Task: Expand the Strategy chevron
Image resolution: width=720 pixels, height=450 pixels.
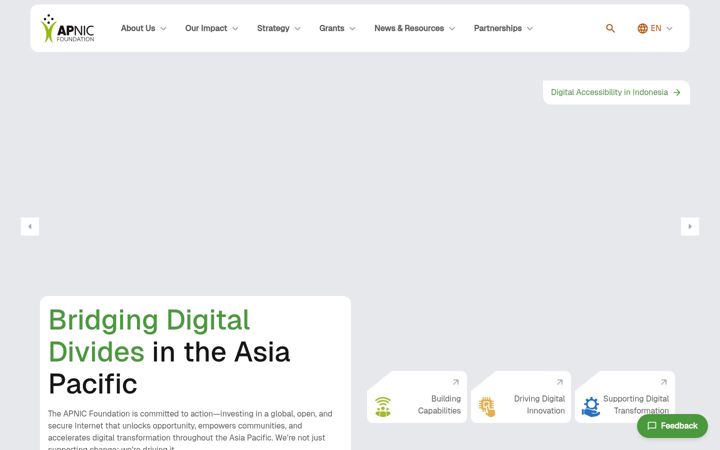Action: point(298,28)
